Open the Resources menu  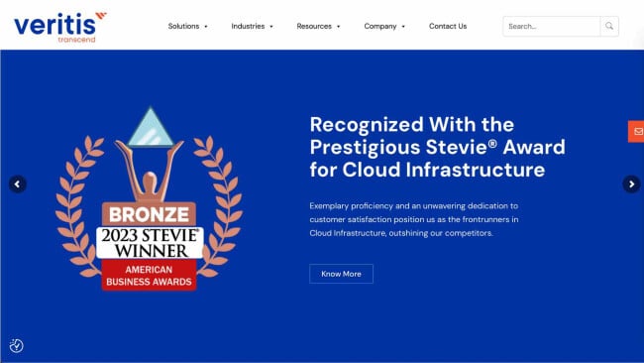(314, 26)
